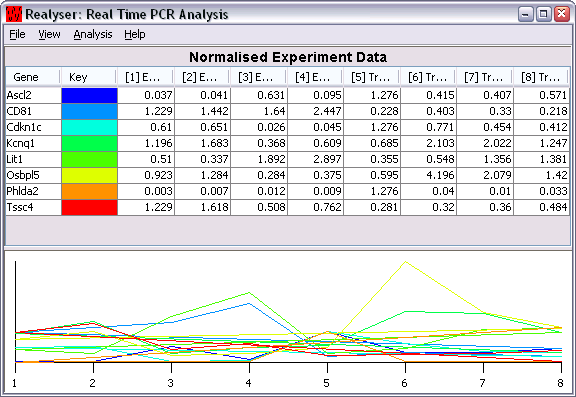Click cell value 0.037 in Ascl2 row
This screenshot has width=576, height=397.
tap(146, 95)
